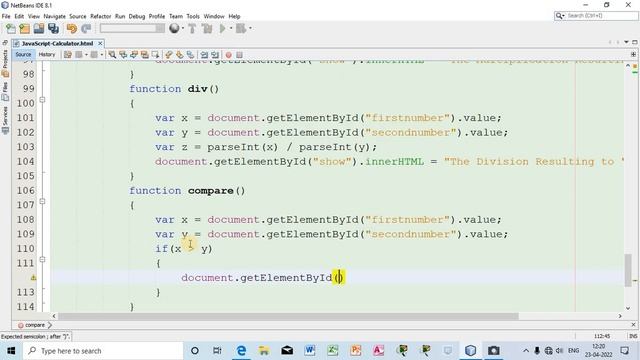The height and width of the screenshot is (360, 640).
Task: Toggle Rectangular Selection mode
Action: coord(156,55)
